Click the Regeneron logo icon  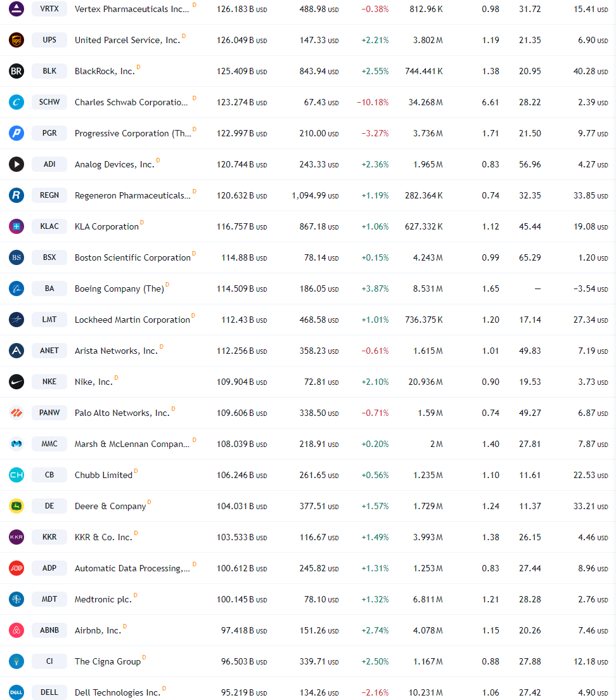[x=16, y=195]
